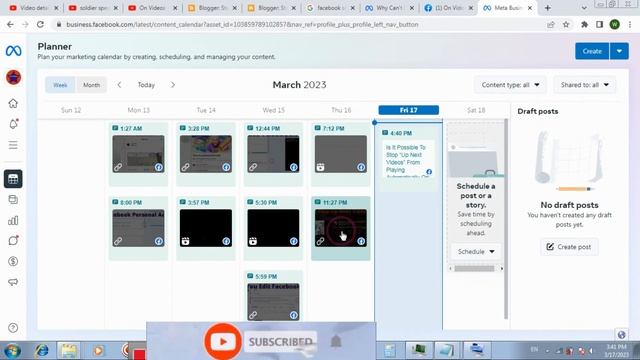Switch to first Blogger tab
640x360 pixels.
click(x=211, y=8)
